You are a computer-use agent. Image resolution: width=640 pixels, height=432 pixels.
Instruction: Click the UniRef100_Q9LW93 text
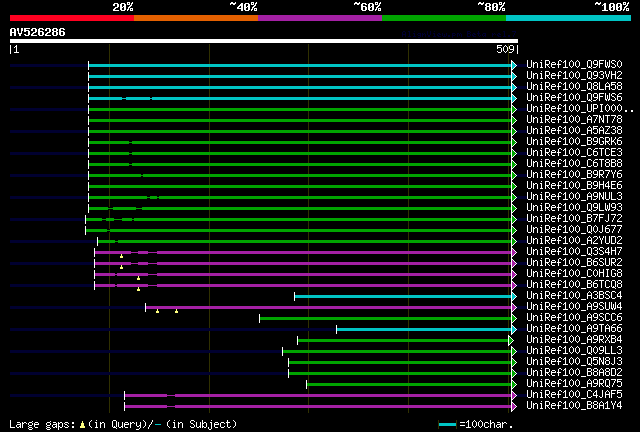(x=574, y=208)
